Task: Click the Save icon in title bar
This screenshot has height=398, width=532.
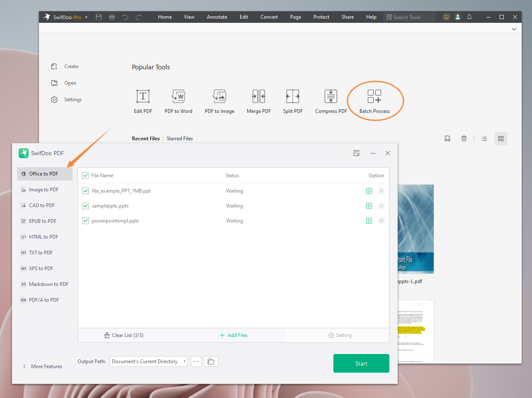Action: (99, 17)
